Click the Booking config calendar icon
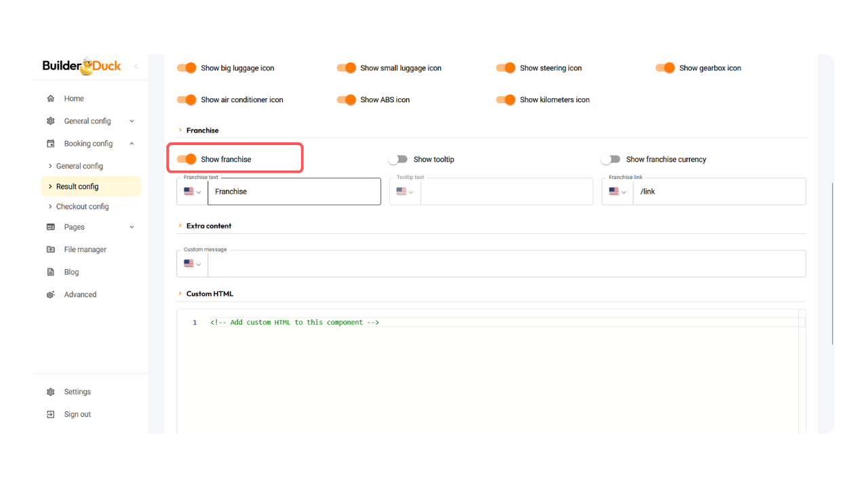 [51, 144]
